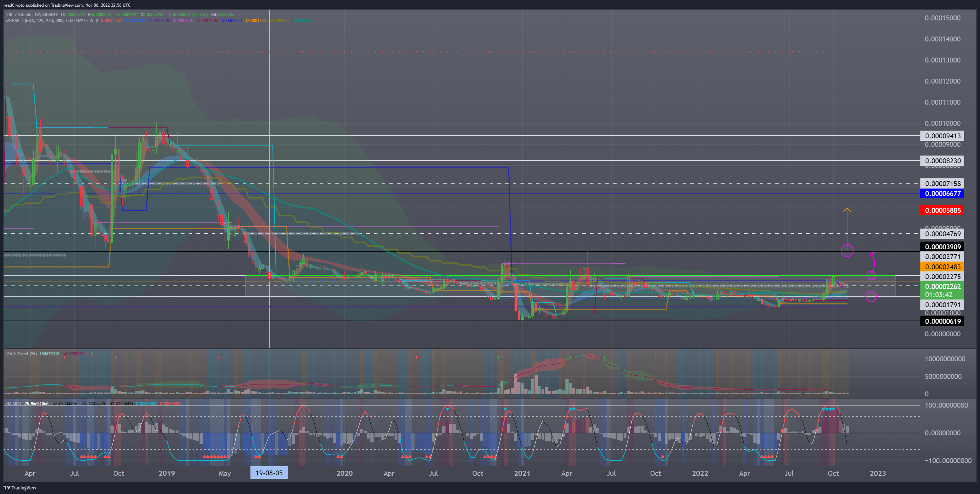Click the 0.00010000 price axis tick
Screen dimensions: 980x494
pos(942,123)
